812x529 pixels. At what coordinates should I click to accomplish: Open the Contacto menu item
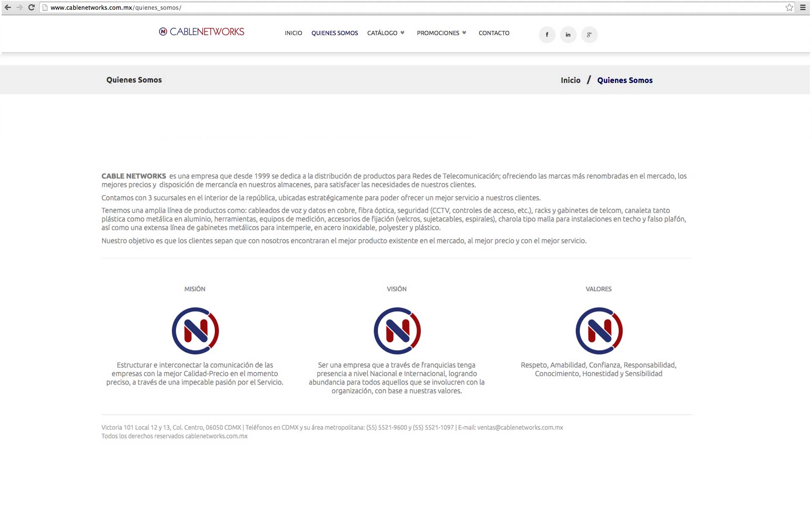pyautogui.click(x=494, y=33)
